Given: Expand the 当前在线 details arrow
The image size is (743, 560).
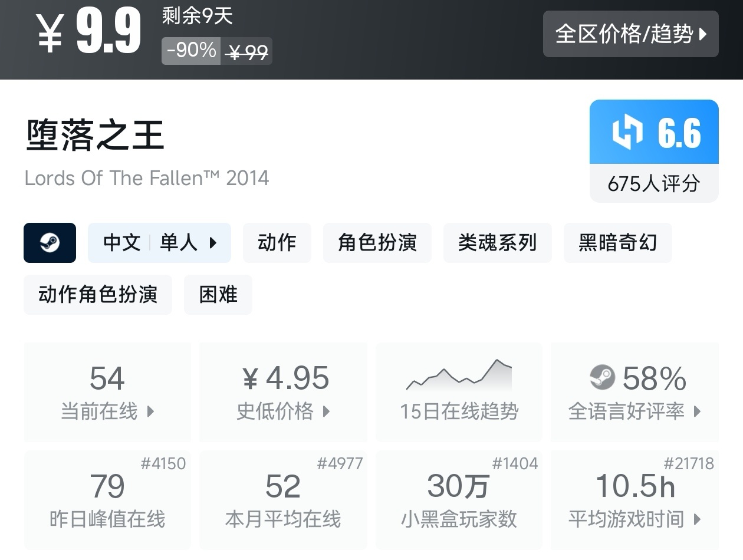Looking at the screenshot, I should click(x=150, y=411).
